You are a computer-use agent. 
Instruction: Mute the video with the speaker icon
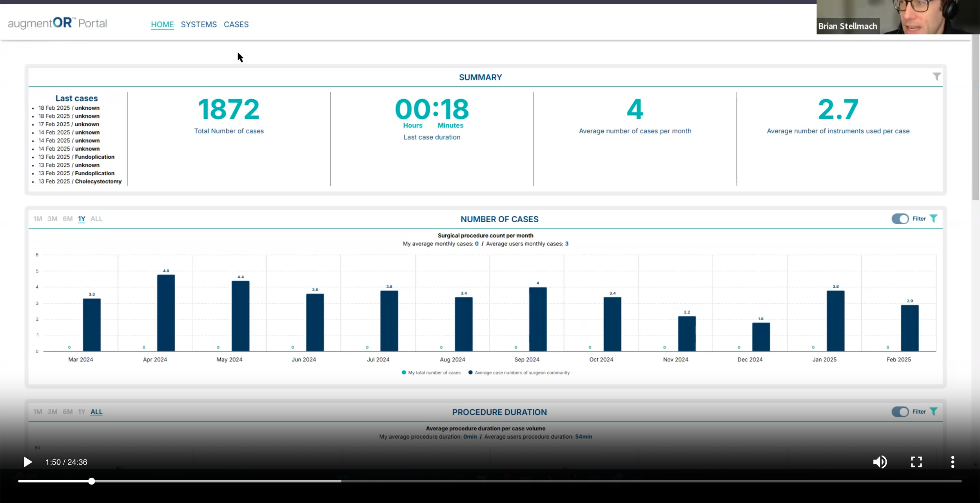pos(880,462)
